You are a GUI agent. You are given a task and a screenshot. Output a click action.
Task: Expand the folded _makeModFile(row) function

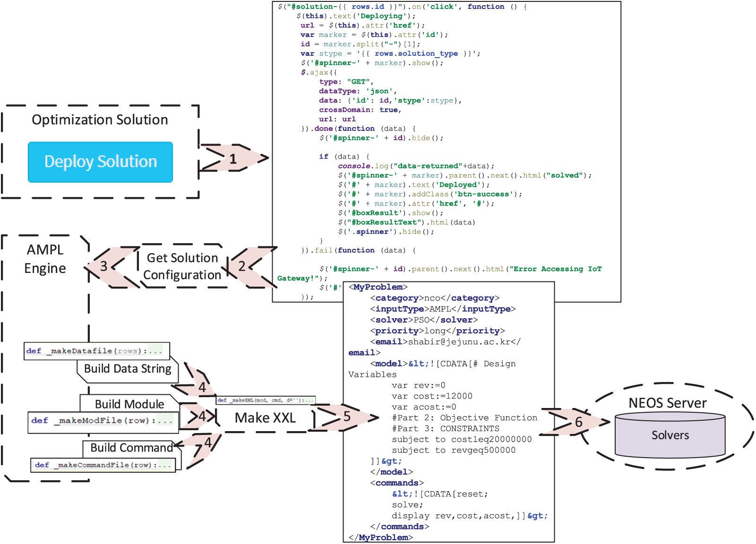click(164, 420)
